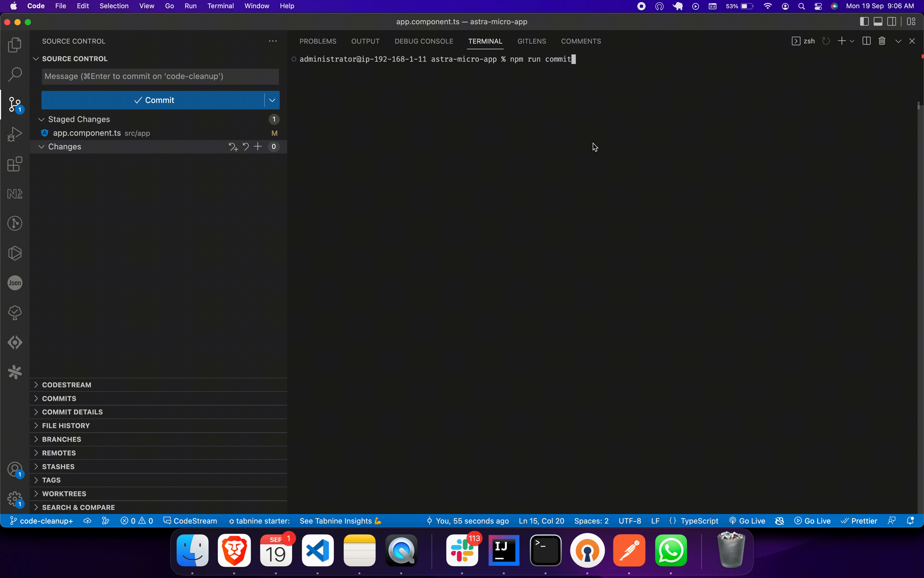Screen dimensions: 924x578
Task: Open the Accounts icon in activity bar
Action: tap(14, 469)
